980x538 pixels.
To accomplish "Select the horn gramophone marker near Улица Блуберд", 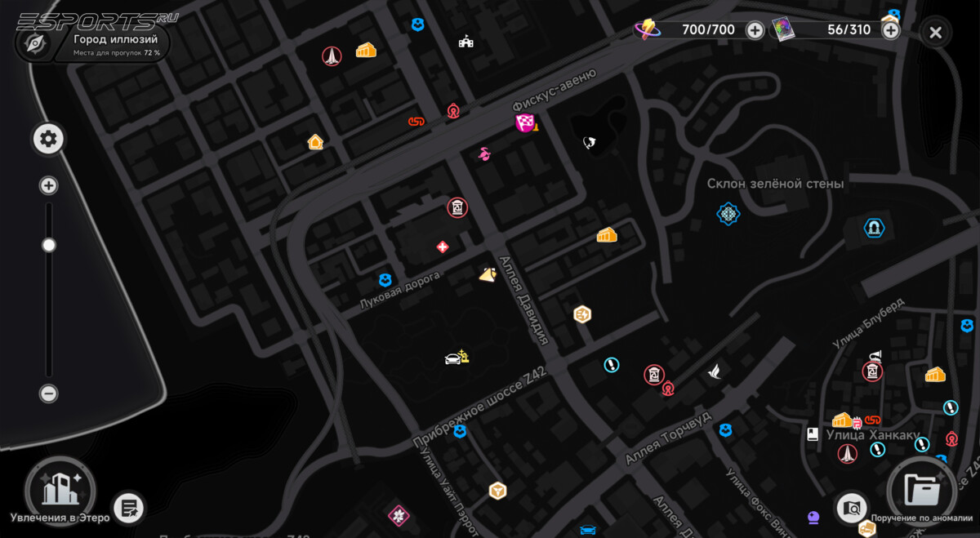I will pyautogui.click(x=875, y=356).
